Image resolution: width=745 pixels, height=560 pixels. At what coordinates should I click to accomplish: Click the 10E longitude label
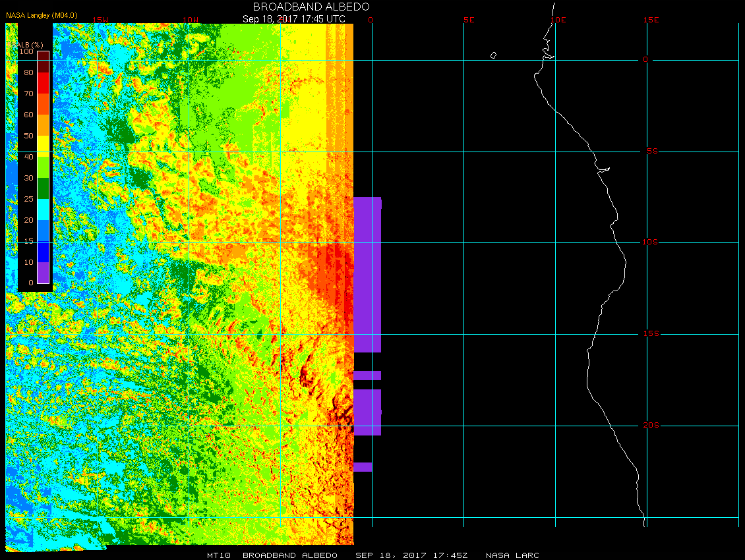pos(558,20)
